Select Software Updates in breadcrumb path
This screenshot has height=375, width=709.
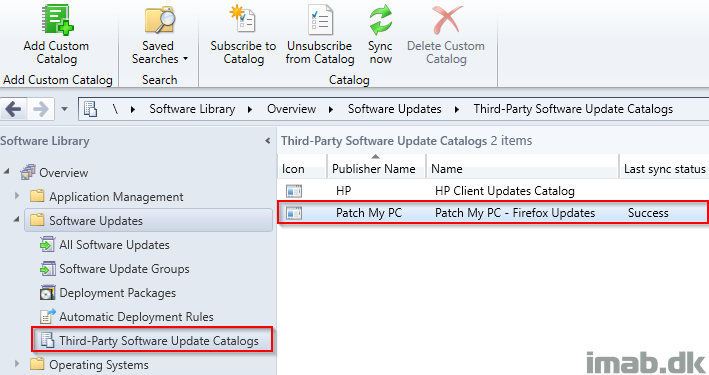tap(394, 109)
